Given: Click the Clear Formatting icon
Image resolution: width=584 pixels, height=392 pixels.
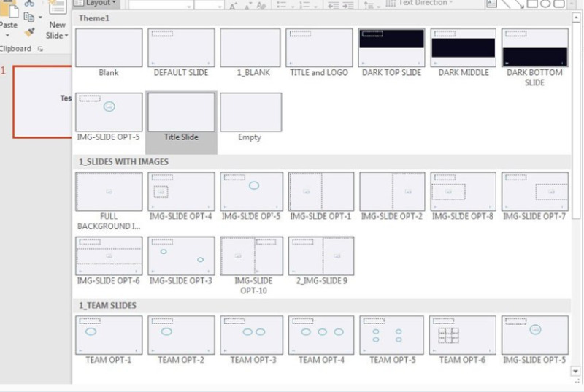Looking at the screenshot, I should tap(261, 4).
